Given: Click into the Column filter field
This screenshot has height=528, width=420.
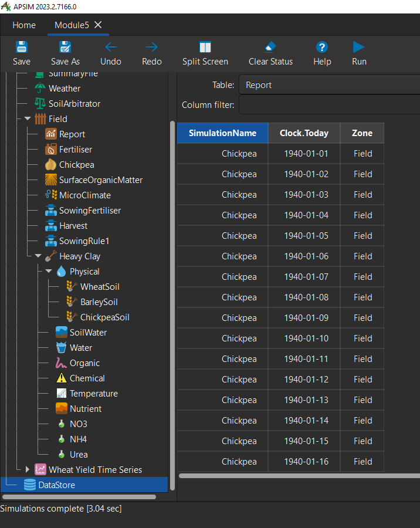Looking at the screenshot, I should 330,105.
